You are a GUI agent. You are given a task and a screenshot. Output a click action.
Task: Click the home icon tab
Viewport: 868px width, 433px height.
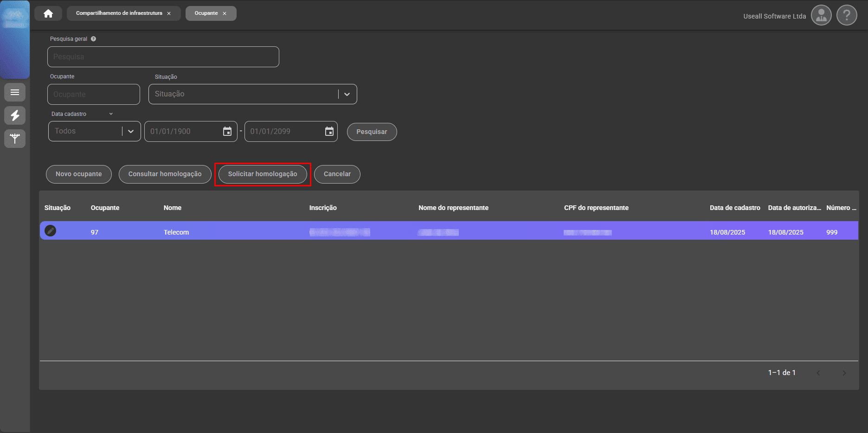(48, 13)
